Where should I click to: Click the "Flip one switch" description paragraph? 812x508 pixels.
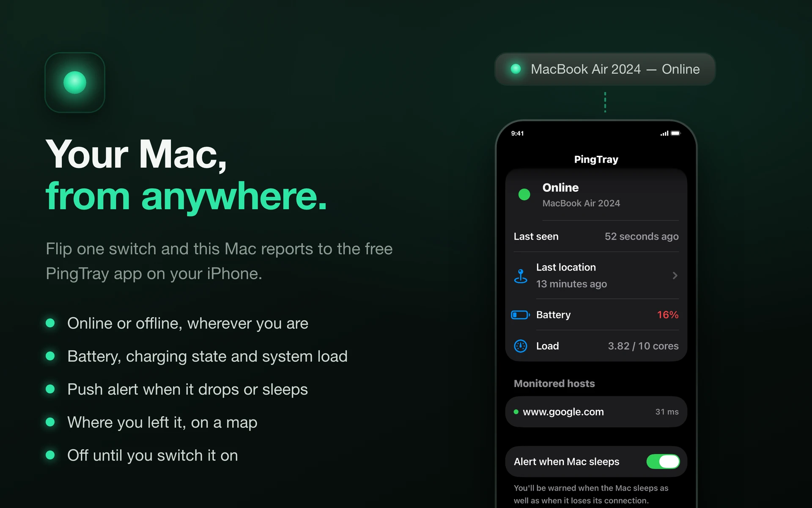coord(219,261)
